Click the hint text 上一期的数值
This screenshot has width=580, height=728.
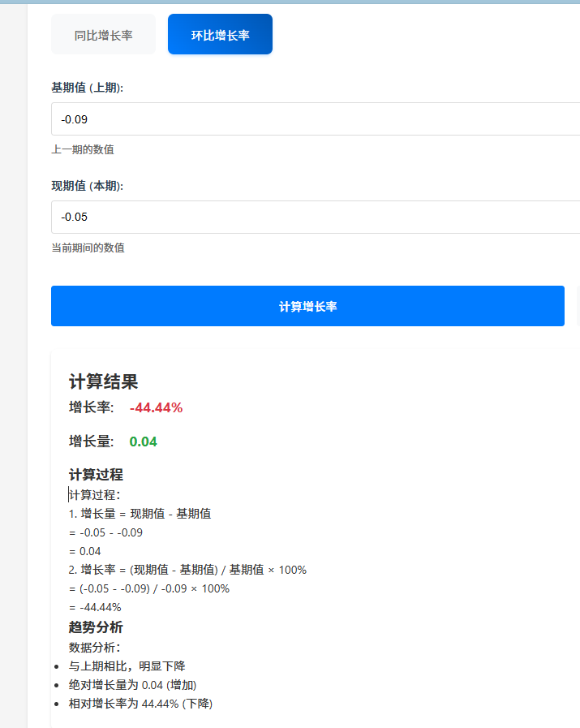(x=83, y=149)
